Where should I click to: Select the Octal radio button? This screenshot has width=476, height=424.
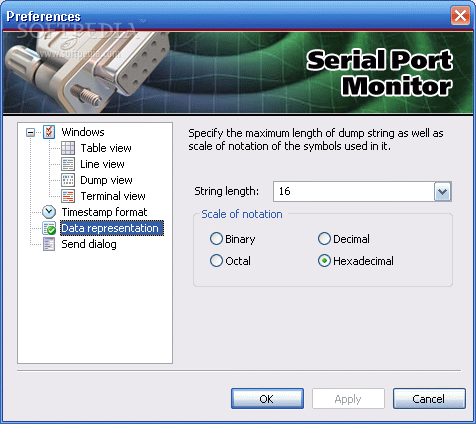pos(216,261)
